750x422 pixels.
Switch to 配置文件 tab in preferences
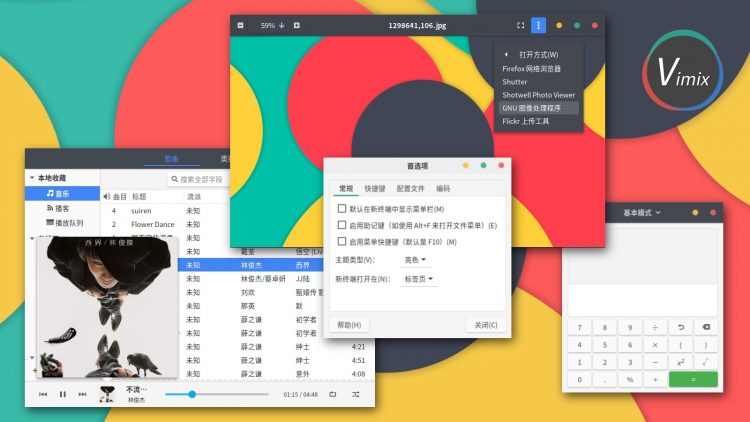click(x=410, y=189)
